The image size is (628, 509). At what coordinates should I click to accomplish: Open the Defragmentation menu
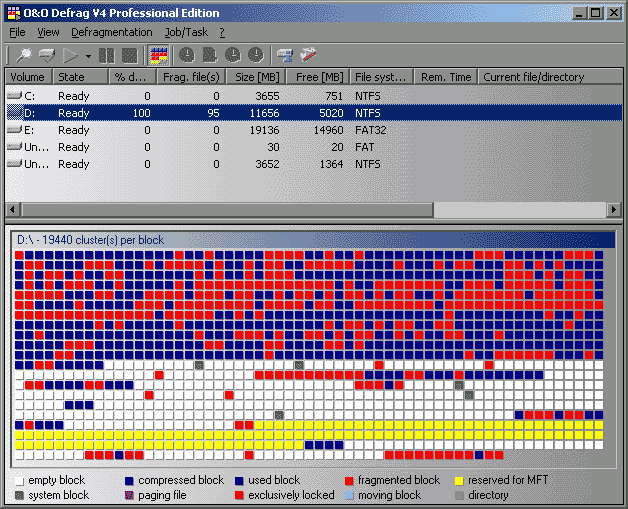click(112, 32)
